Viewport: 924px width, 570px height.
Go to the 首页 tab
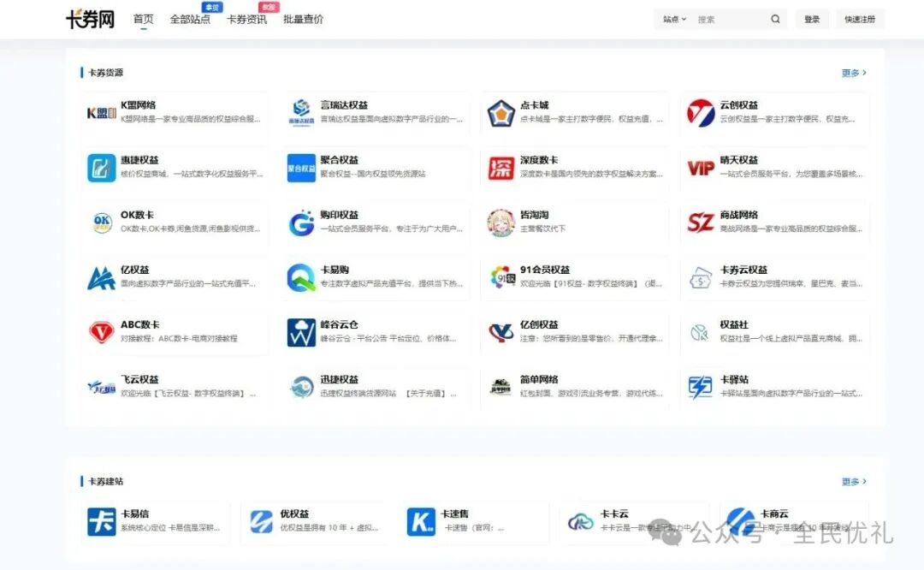pyautogui.click(x=143, y=19)
